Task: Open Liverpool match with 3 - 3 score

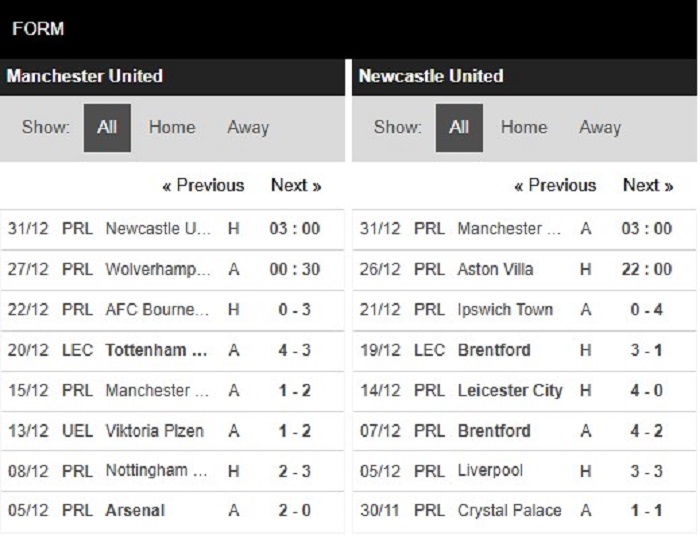Action: point(490,471)
